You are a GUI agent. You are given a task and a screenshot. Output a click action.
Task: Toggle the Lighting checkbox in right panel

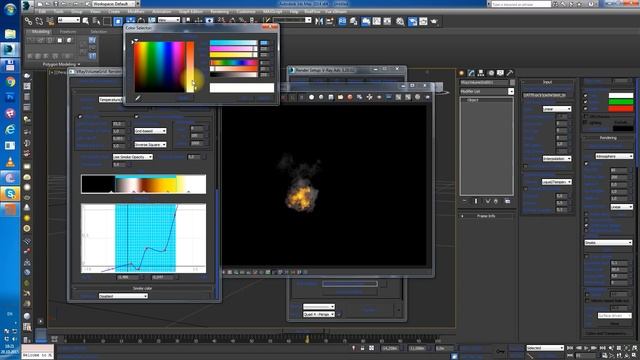click(x=586, y=122)
